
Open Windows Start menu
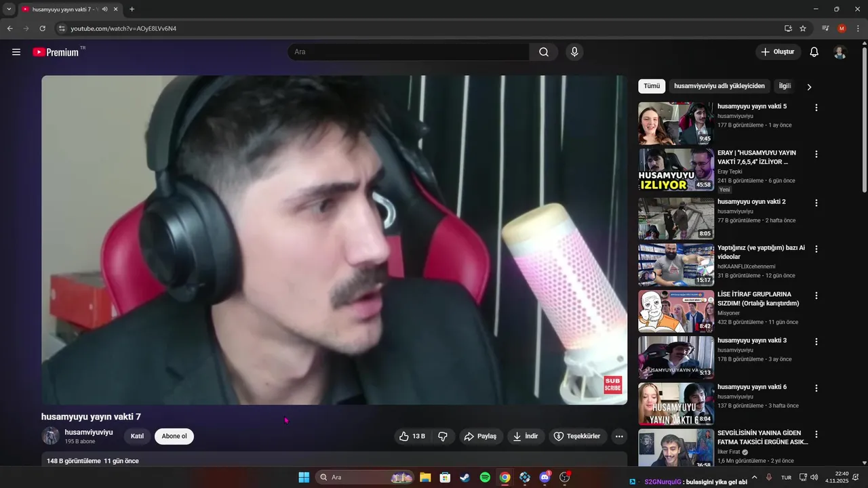304,477
